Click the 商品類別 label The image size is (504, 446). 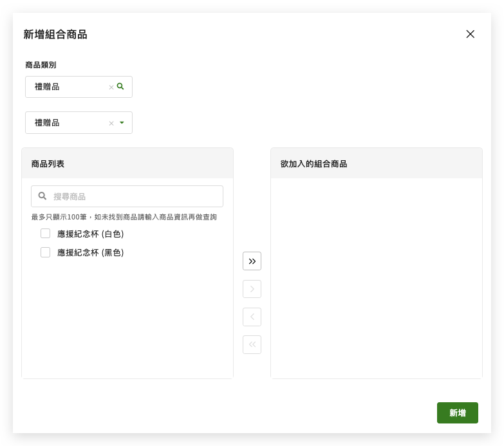pos(41,65)
